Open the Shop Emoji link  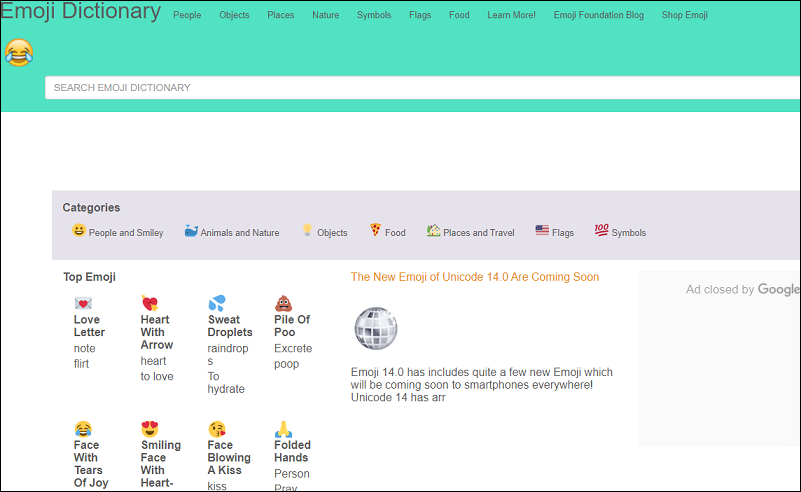[685, 15]
